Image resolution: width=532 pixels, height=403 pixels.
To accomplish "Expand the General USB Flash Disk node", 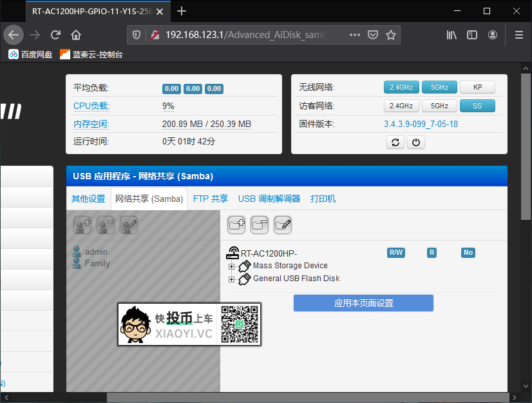I will click(232, 277).
